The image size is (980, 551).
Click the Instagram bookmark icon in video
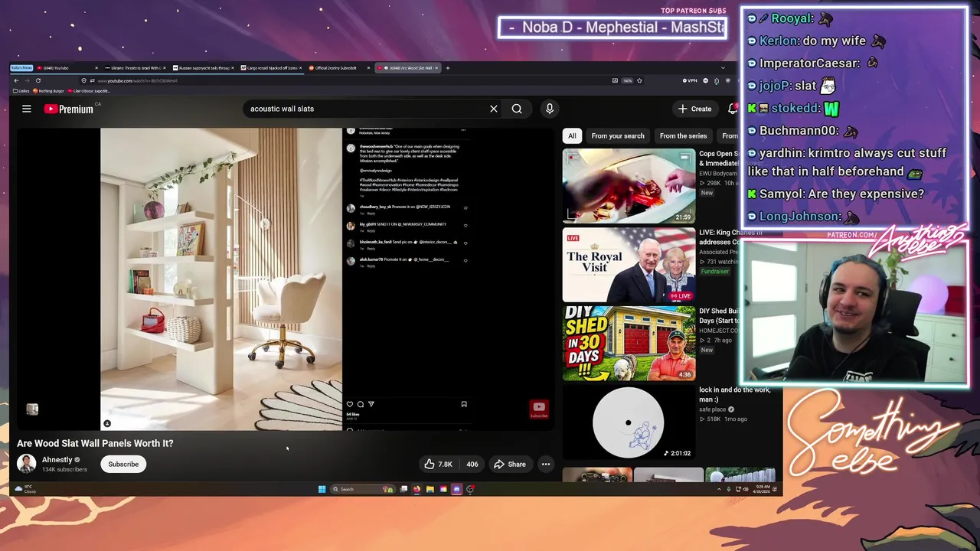(464, 404)
